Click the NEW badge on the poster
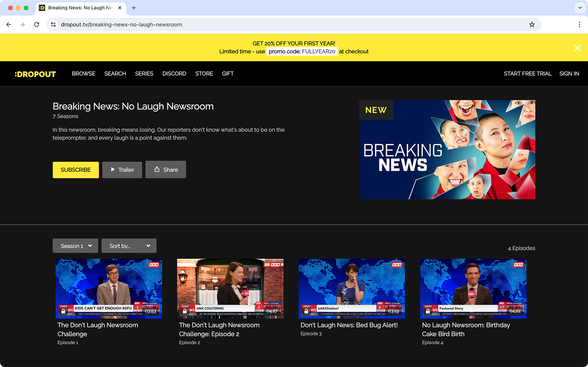The image size is (588, 367). coord(376,110)
